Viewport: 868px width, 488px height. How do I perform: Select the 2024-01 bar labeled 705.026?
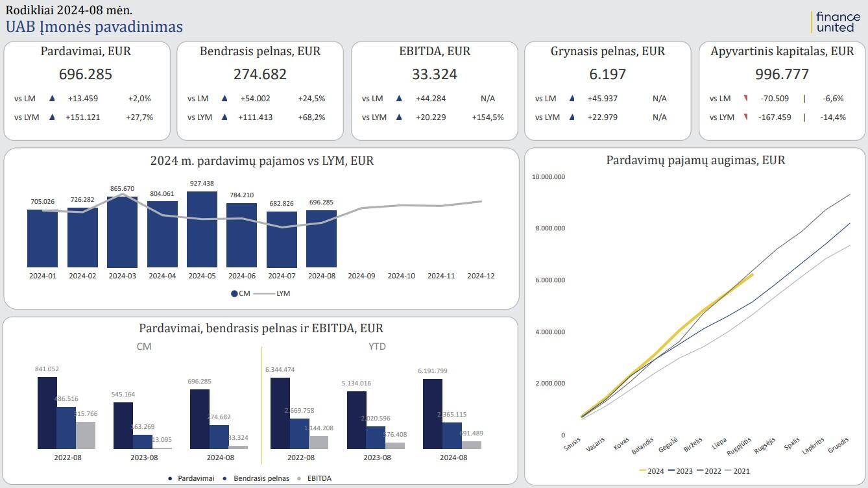point(42,238)
